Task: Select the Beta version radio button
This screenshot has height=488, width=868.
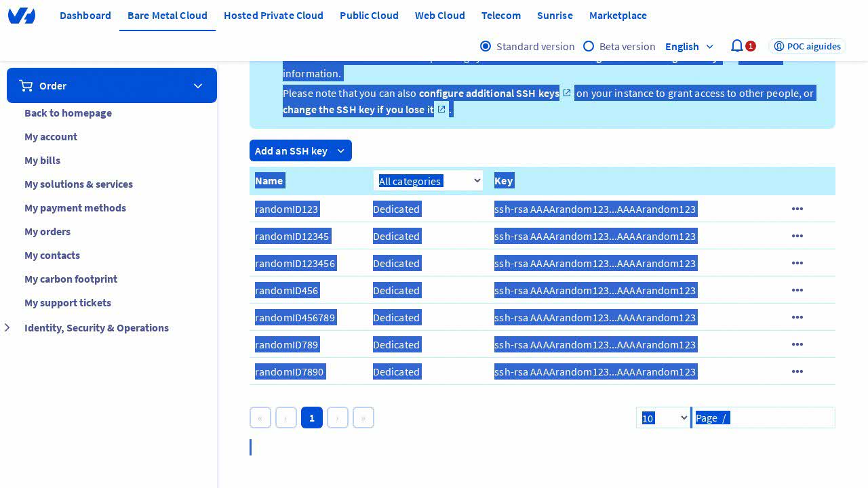Action: [589, 46]
